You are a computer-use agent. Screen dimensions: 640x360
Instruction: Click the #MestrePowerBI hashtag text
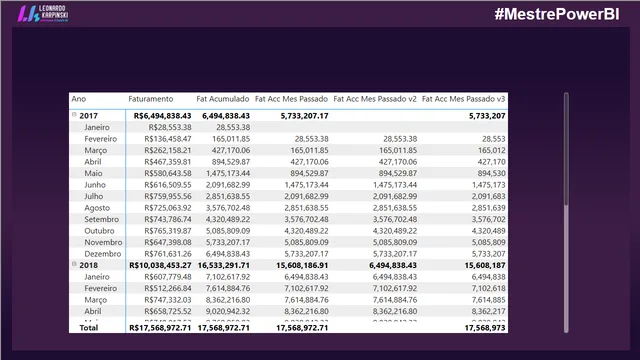pyautogui.click(x=557, y=14)
